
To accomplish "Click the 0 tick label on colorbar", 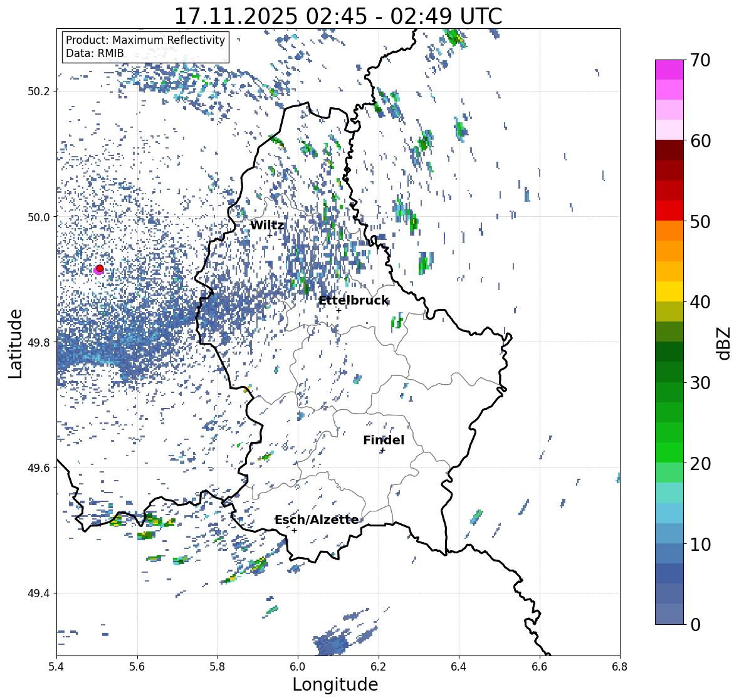I will 695,625.
